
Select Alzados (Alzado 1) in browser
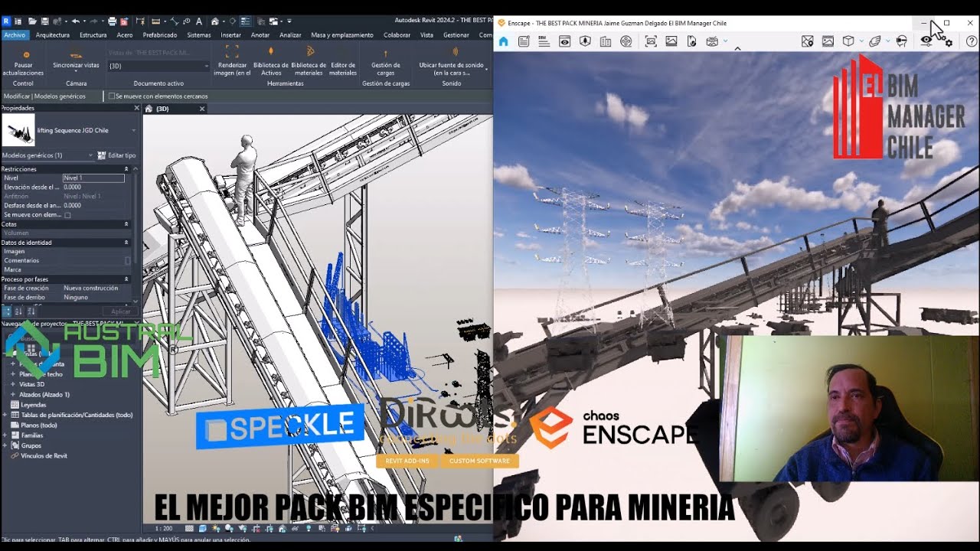pos(44,394)
